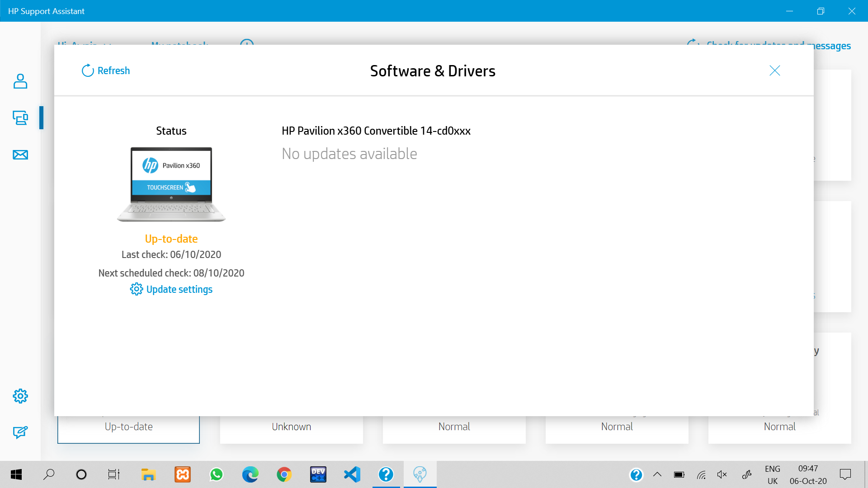Open the messages envelope sidebar icon
868x488 pixels.
[20, 155]
